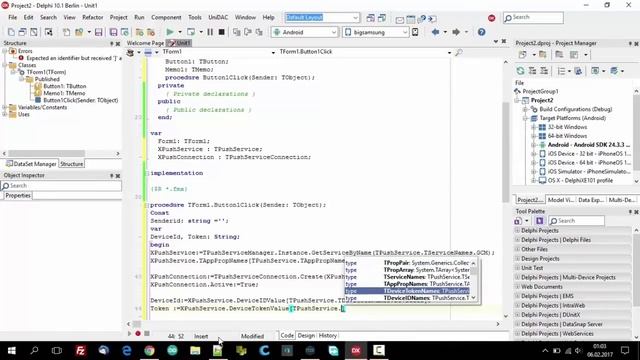Expand Build Configurations (Debug) node

click(x=525, y=109)
